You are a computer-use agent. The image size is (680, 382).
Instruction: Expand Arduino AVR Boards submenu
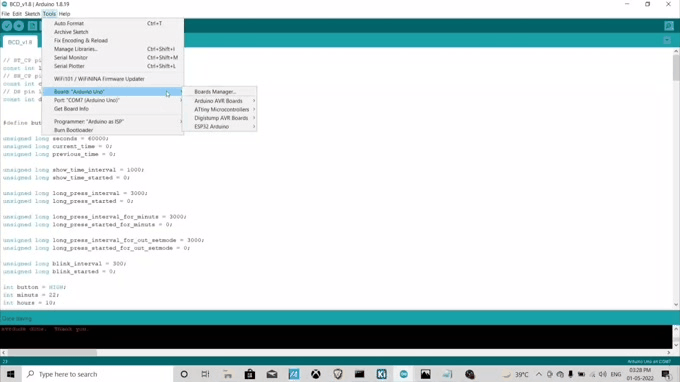click(219, 101)
